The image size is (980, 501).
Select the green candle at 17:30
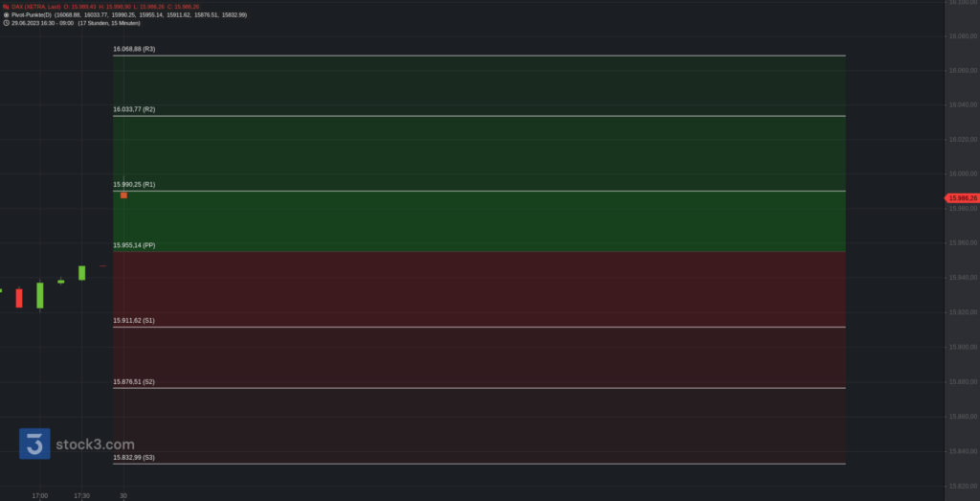pyautogui.click(x=82, y=273)
